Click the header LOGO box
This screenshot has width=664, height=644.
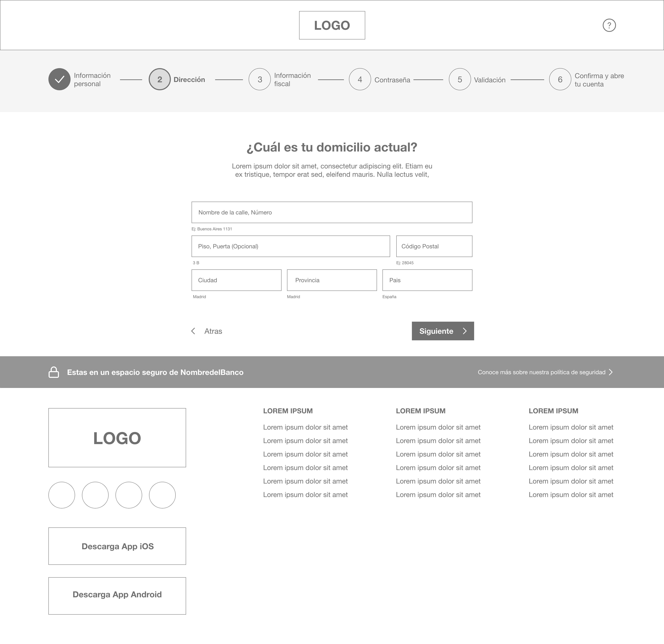pos(332,25)
